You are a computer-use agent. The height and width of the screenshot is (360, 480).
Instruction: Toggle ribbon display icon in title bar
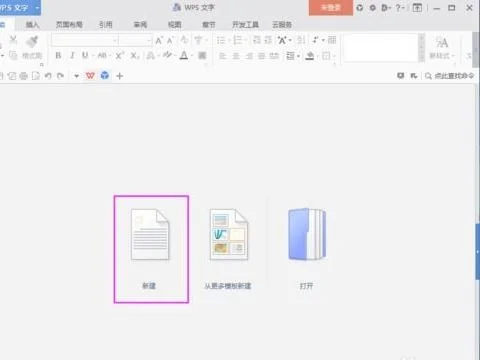(x=417, y=7)
